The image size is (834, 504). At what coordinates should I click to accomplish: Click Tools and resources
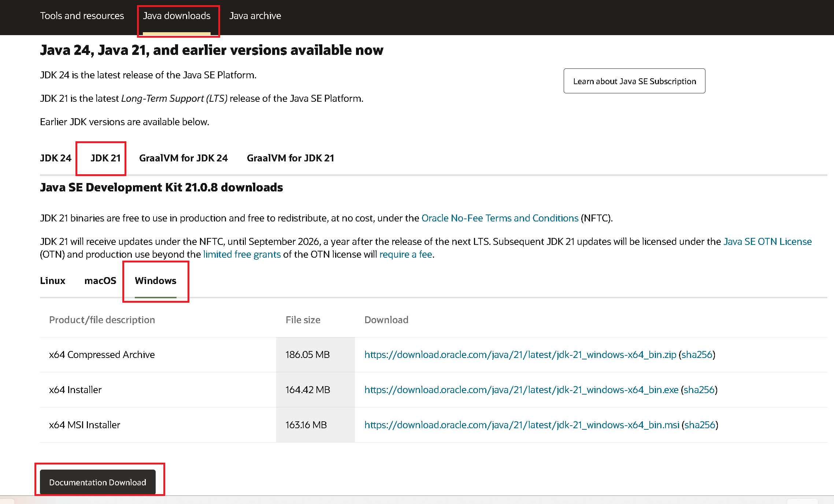tap(82, 16)
